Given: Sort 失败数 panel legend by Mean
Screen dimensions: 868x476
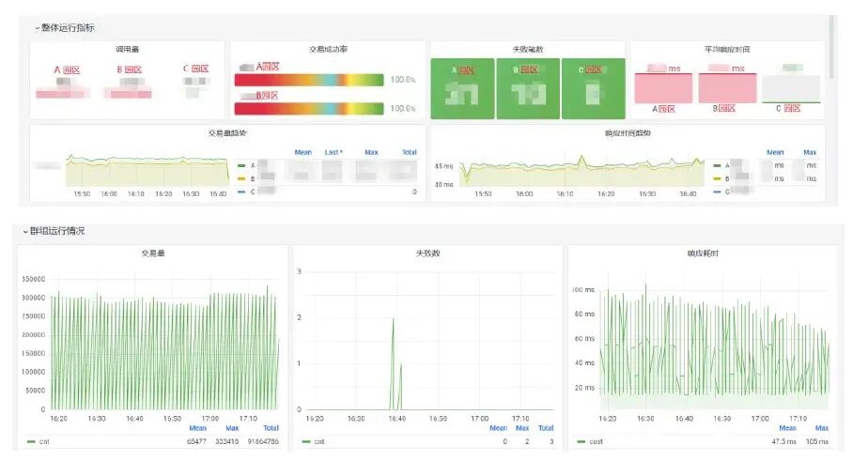Looking at the screenshot, I should [x=498, y=428].
